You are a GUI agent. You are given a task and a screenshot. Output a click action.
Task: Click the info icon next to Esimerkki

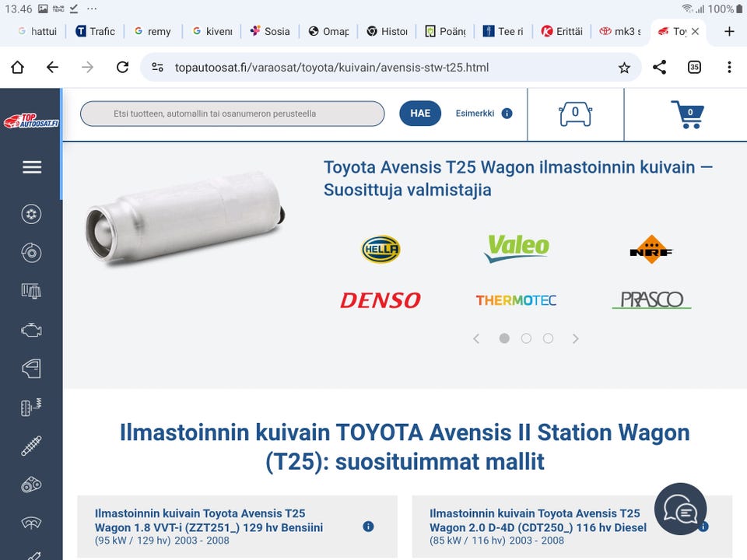[x=507, y=114]
